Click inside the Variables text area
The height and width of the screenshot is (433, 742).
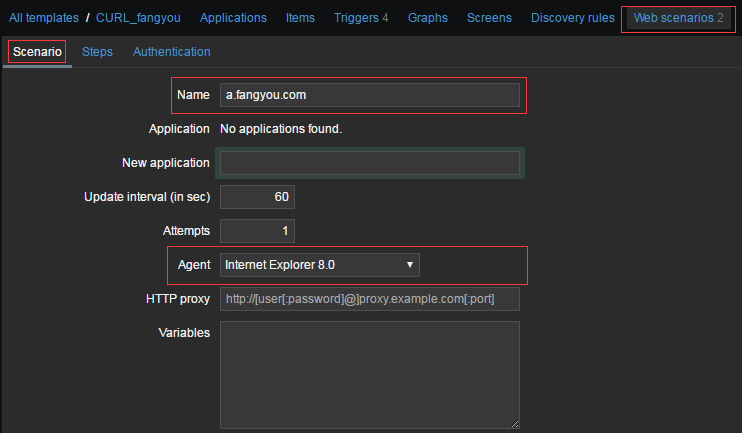coord(370,375)
